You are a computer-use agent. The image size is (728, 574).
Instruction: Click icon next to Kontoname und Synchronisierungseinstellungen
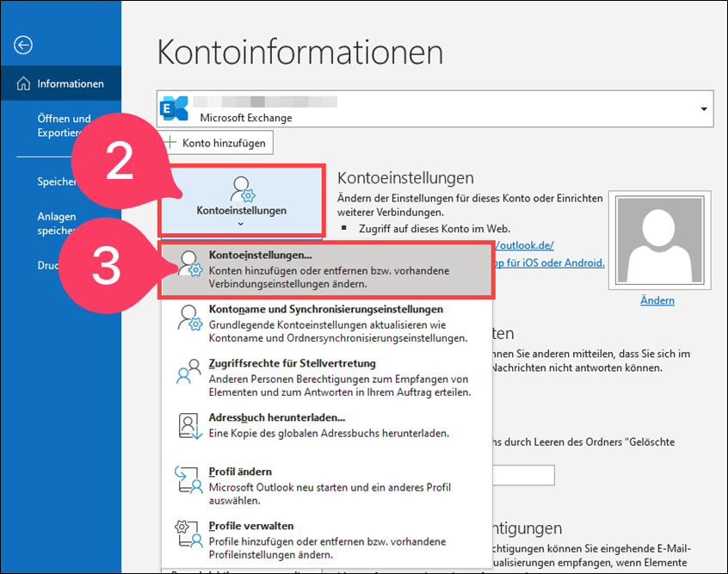point(190,318)
